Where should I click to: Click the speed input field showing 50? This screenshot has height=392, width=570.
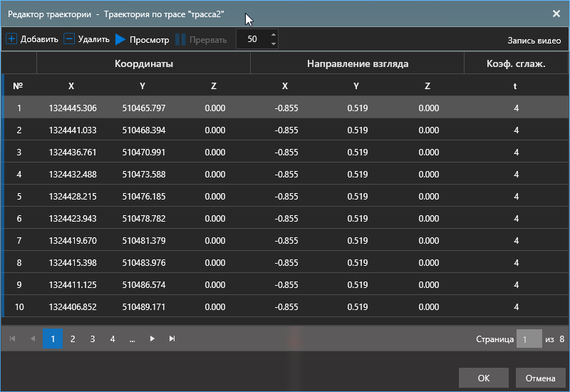[253, 39]
